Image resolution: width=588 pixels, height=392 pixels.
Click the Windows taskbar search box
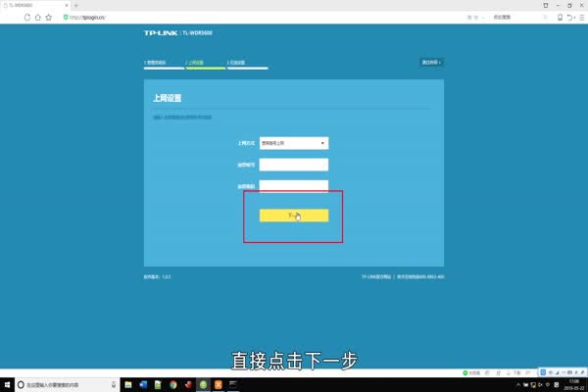point(69,384)
